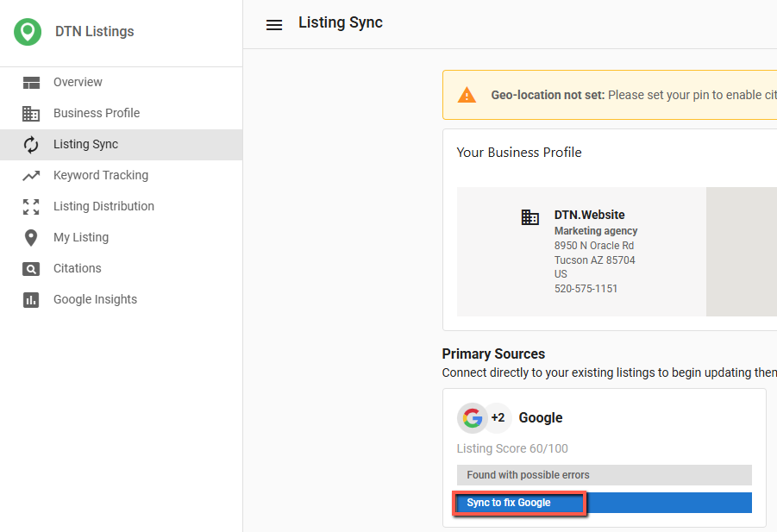Click the Listing Distribution expand-arrows icon
Image resolution: width=777 pixels, height=532 pixels.
point(31,207)
